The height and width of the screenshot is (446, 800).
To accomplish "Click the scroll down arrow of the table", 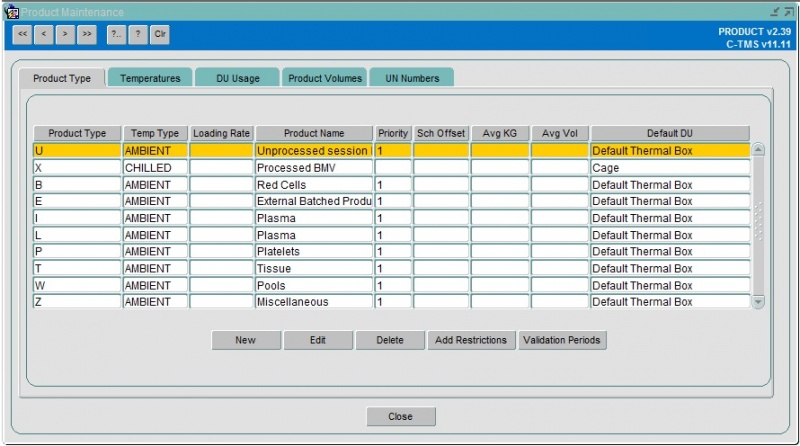I will point(758,302).
